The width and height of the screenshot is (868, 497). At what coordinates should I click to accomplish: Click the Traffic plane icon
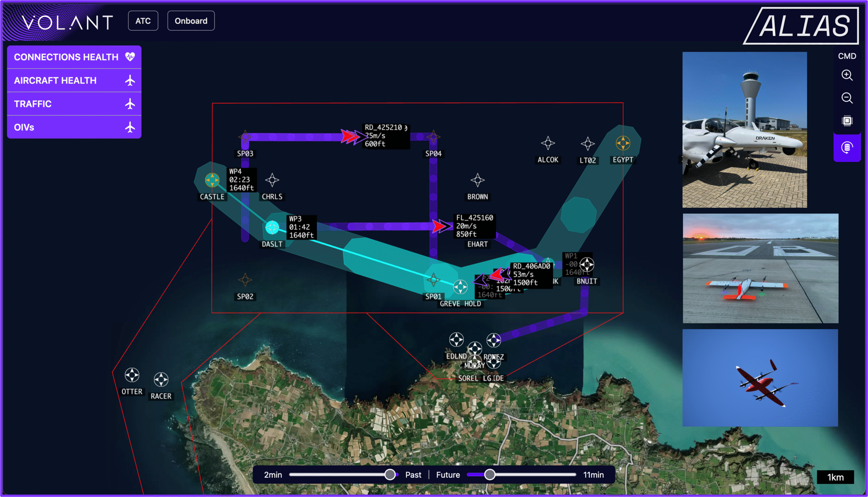(130, 104)
